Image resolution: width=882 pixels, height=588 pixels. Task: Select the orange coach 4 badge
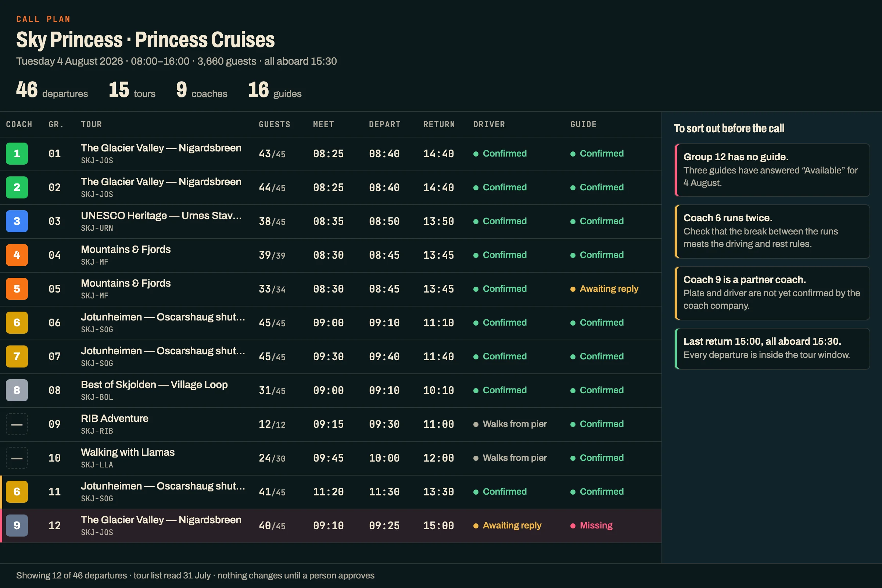coord(17,255)
